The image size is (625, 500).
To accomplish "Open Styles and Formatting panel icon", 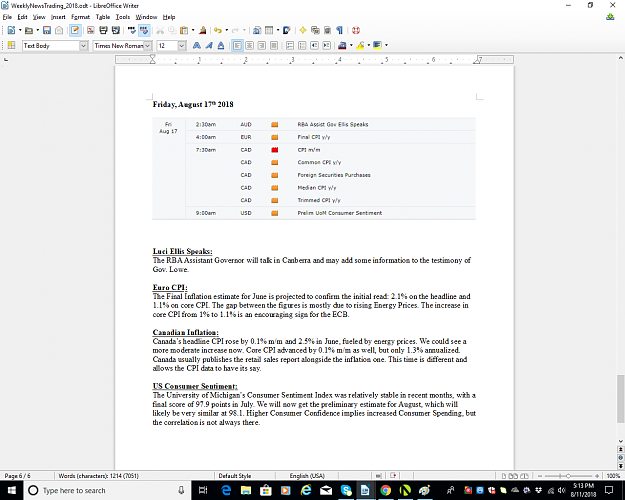I will [x=11, y=45].
